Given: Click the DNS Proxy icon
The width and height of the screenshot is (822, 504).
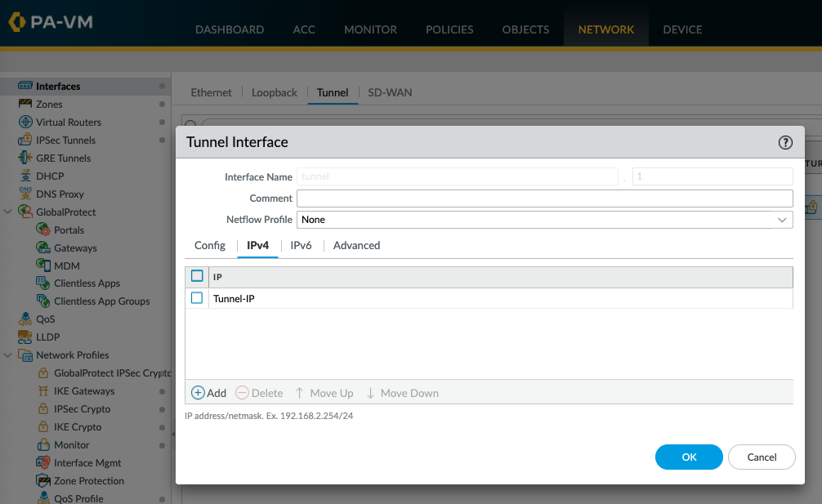Looking at the screenshot, I should point(25,194).
